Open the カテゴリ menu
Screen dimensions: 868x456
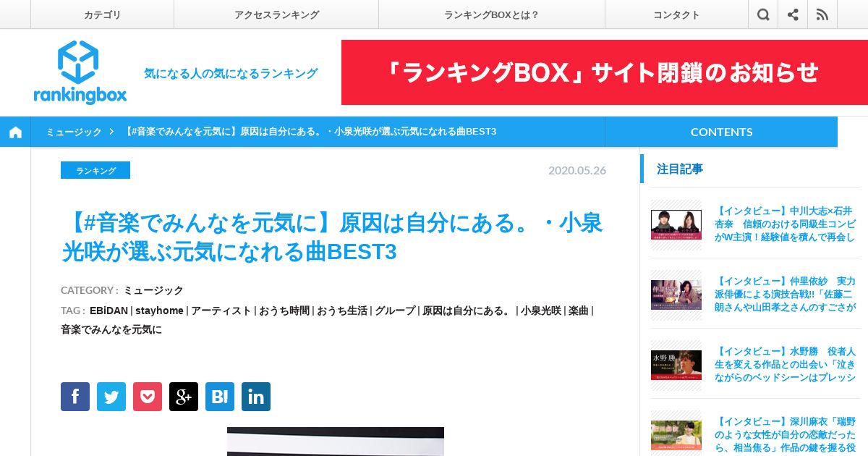pos(102,14)
